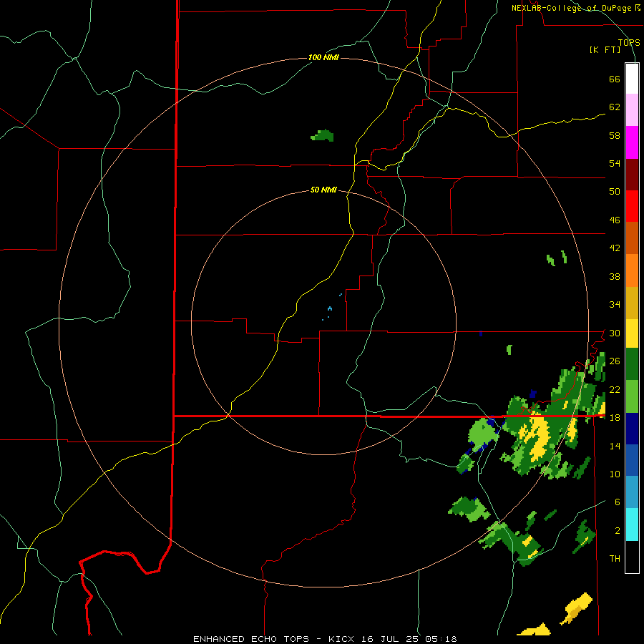Click the 100 NMI range ring label
The width and height of the screenshot is (644, 644).
(x=323, y=57)
